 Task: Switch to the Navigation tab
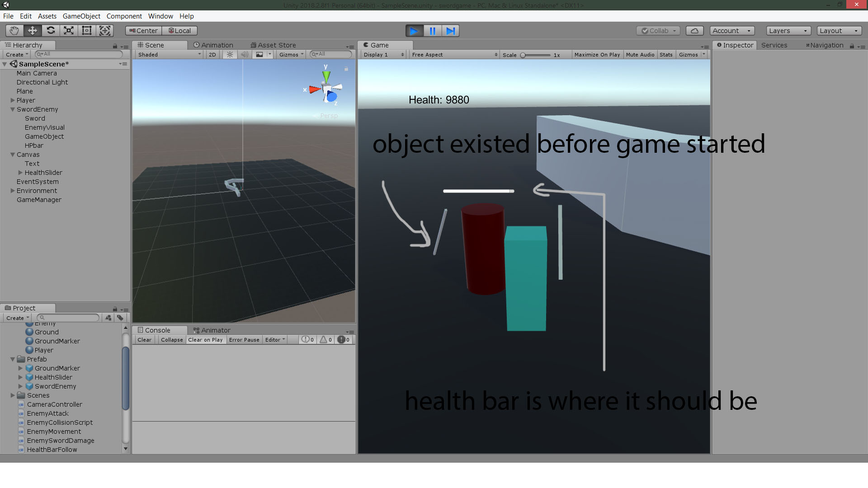point(824,45)
